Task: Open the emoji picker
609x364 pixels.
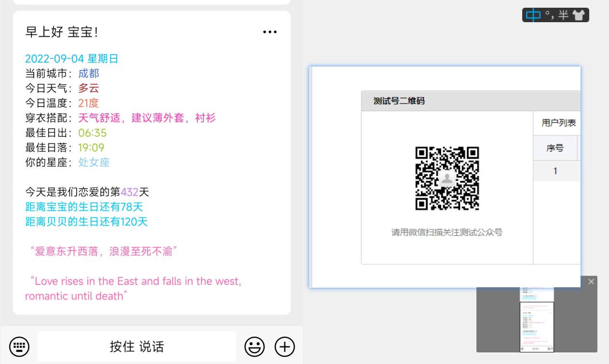Action: point(255,346)
